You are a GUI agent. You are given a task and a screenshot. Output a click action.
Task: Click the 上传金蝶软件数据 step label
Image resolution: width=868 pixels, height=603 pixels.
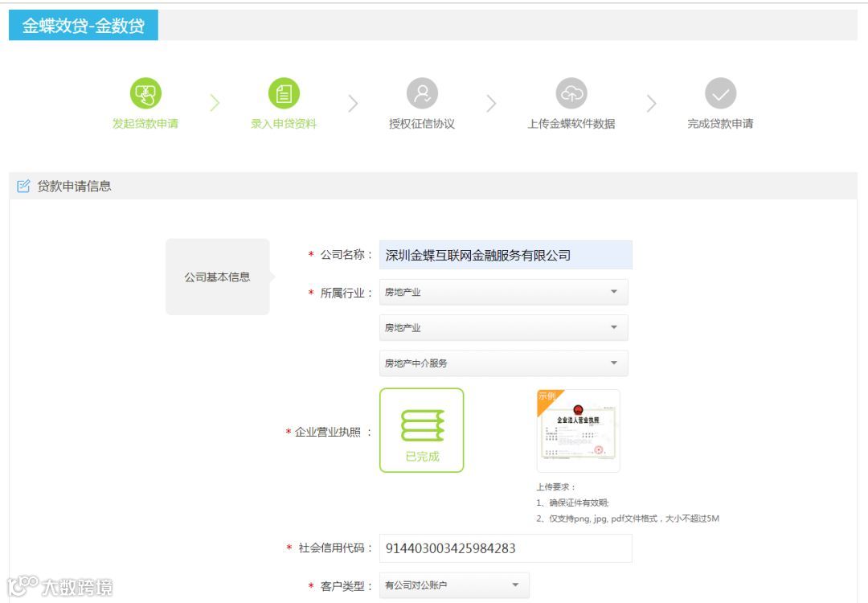(x=571, y=124)
